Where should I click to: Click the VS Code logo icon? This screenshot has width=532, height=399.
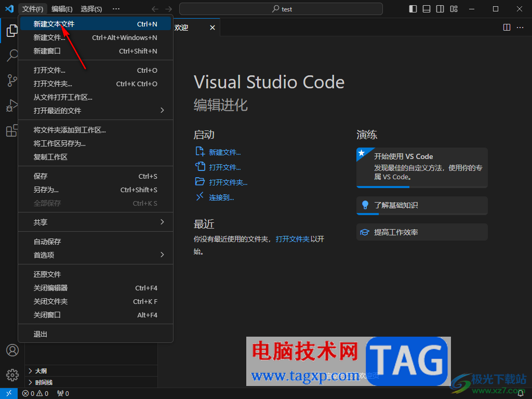coord(9,9)
